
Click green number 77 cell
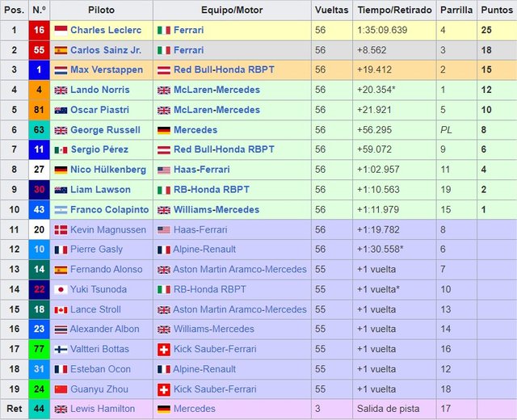tap(39, 349)
